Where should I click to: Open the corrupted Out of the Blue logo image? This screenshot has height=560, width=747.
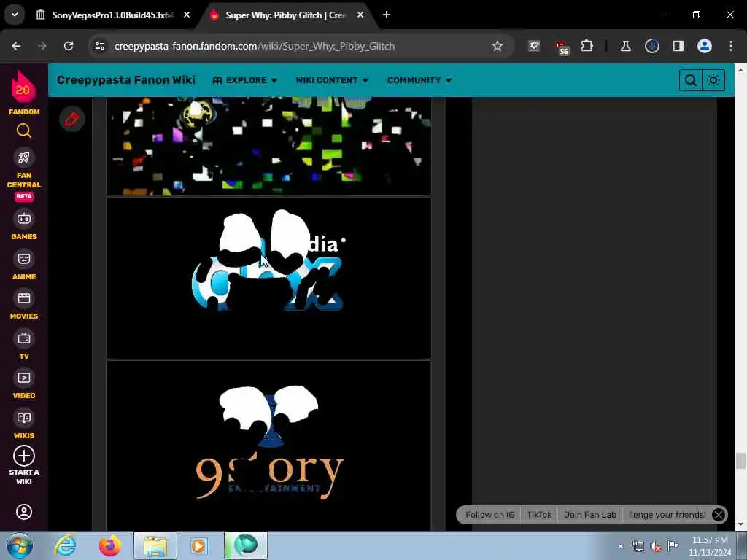(x=268, y=278)
